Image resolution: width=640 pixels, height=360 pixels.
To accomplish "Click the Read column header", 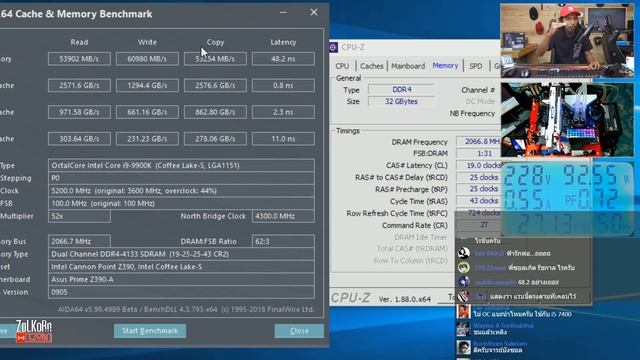I will (79, 42).
